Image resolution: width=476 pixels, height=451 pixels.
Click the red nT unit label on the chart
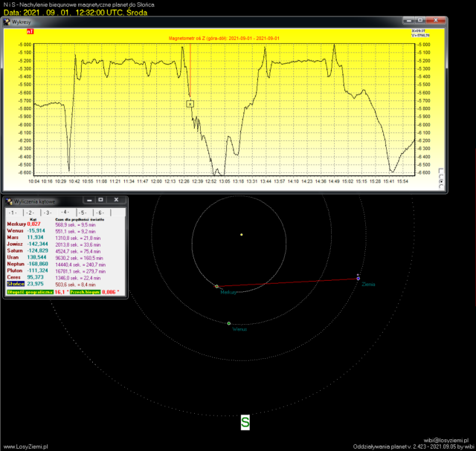[x=29, y=32]
